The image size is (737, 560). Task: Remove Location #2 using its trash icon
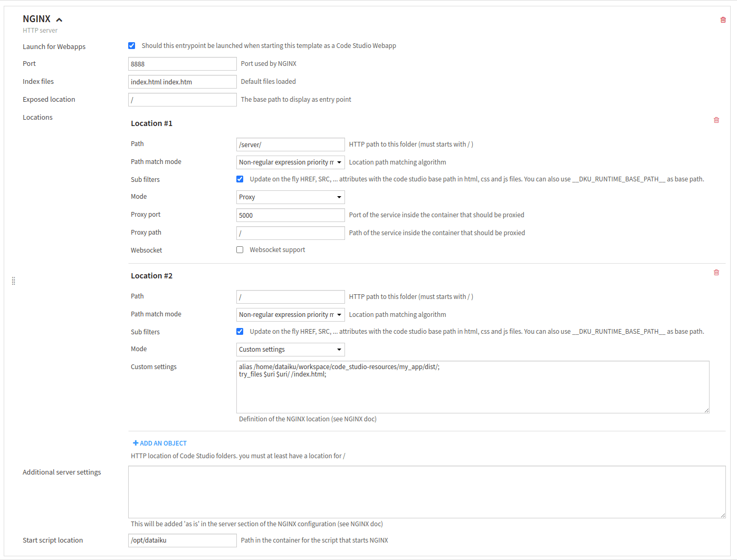pos(716,273)
